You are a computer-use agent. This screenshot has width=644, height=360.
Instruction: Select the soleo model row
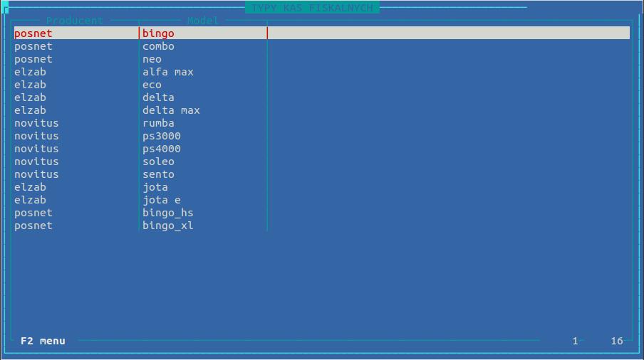click(321, 162)
